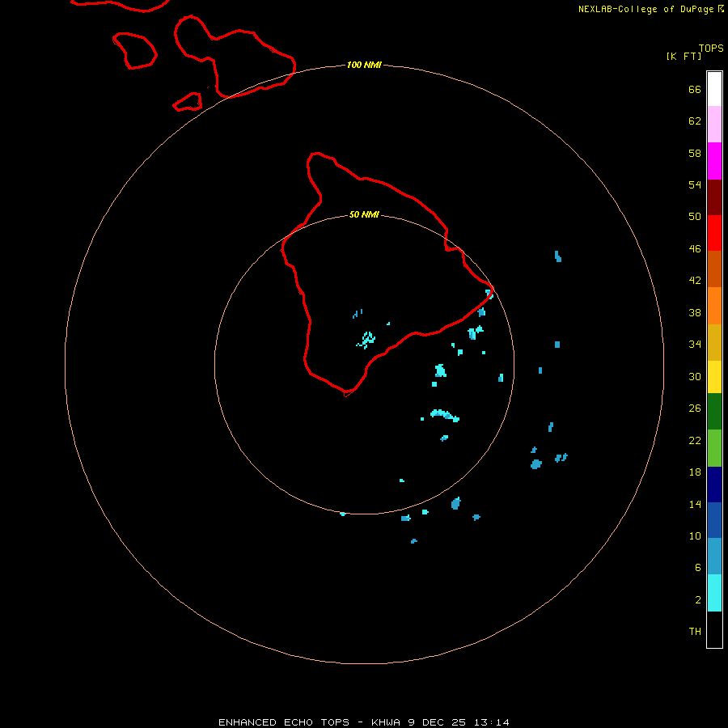Click the "54" legend value

[x=695, y=184]
